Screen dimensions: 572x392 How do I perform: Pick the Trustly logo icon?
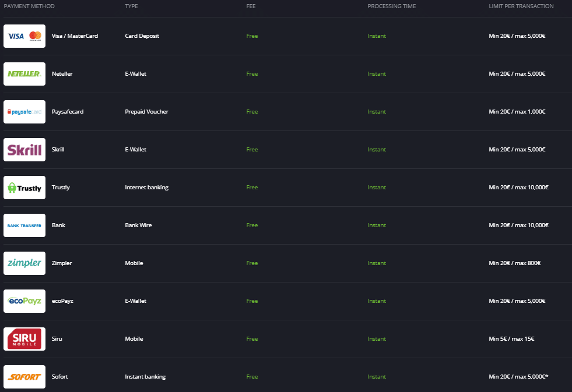coord(24,188)
